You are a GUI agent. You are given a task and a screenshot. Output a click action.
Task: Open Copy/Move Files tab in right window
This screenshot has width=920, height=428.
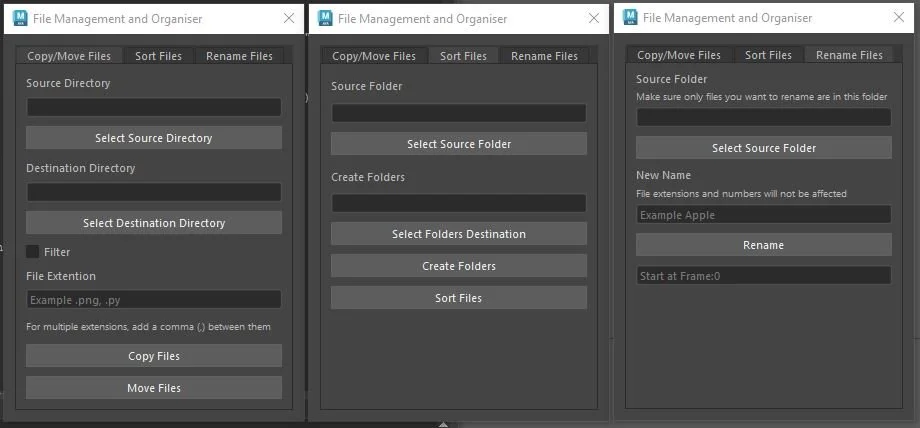(x=679, y=55)
